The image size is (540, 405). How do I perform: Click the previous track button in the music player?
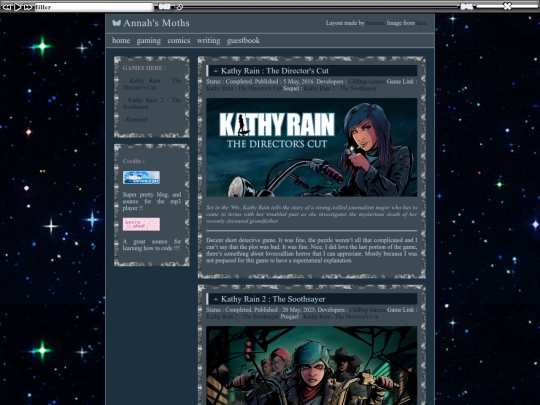pos(7,7)
